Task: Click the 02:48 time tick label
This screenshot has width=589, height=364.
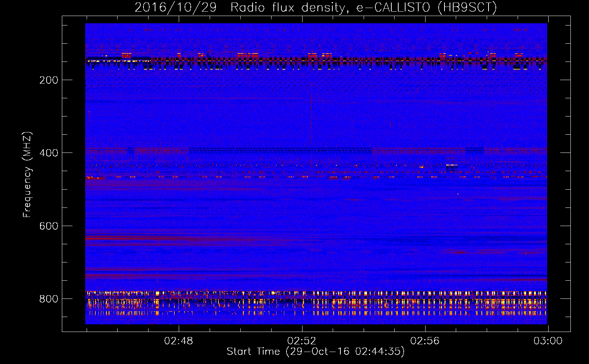Action: tap(179, 341)
